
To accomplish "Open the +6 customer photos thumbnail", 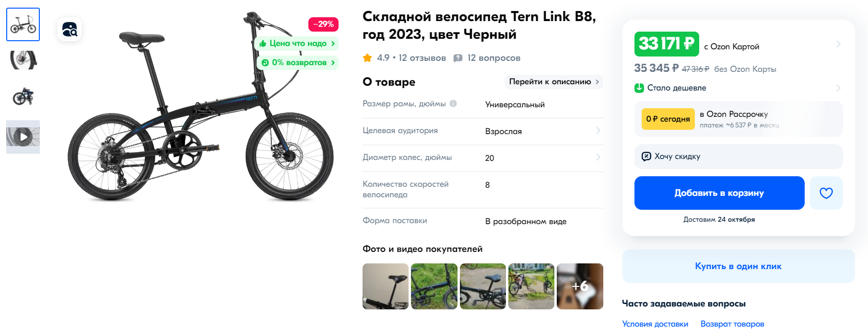I will coord(580,286).
